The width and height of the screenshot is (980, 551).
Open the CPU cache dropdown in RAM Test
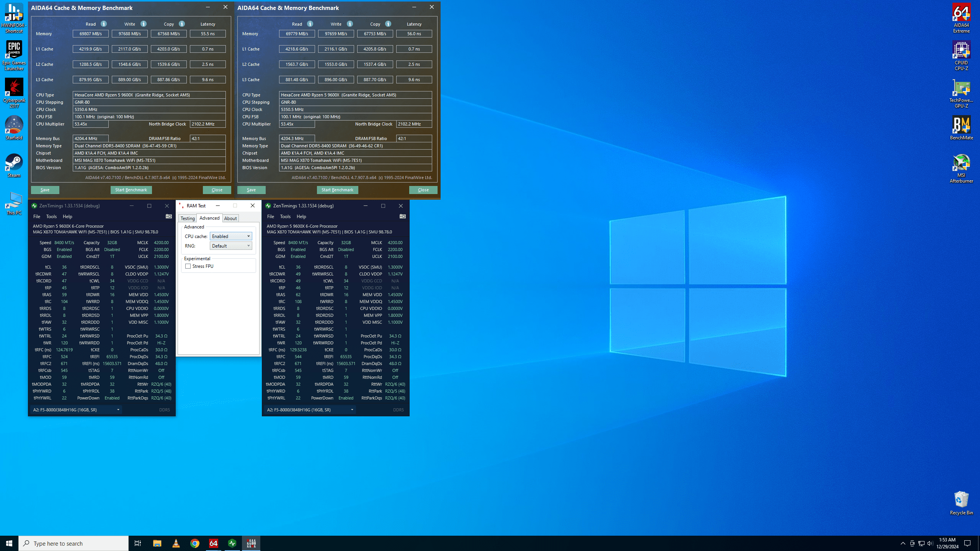pos(231,236)
